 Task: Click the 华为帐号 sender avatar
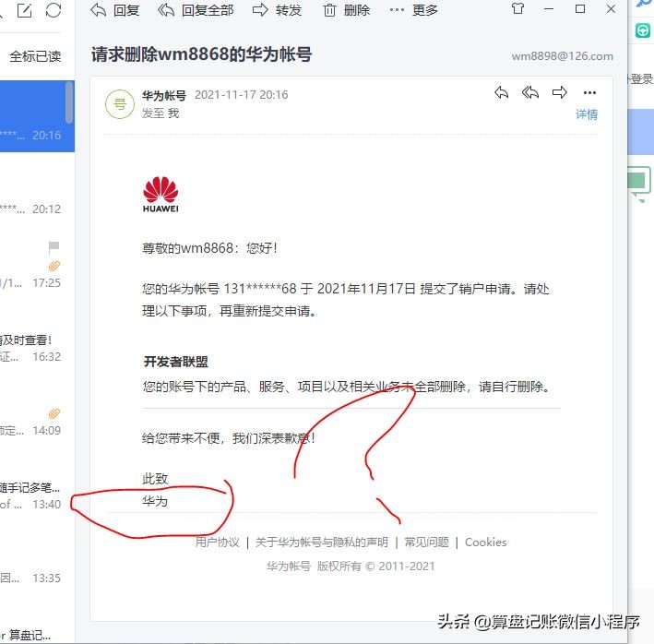click(x=120, y=104)
